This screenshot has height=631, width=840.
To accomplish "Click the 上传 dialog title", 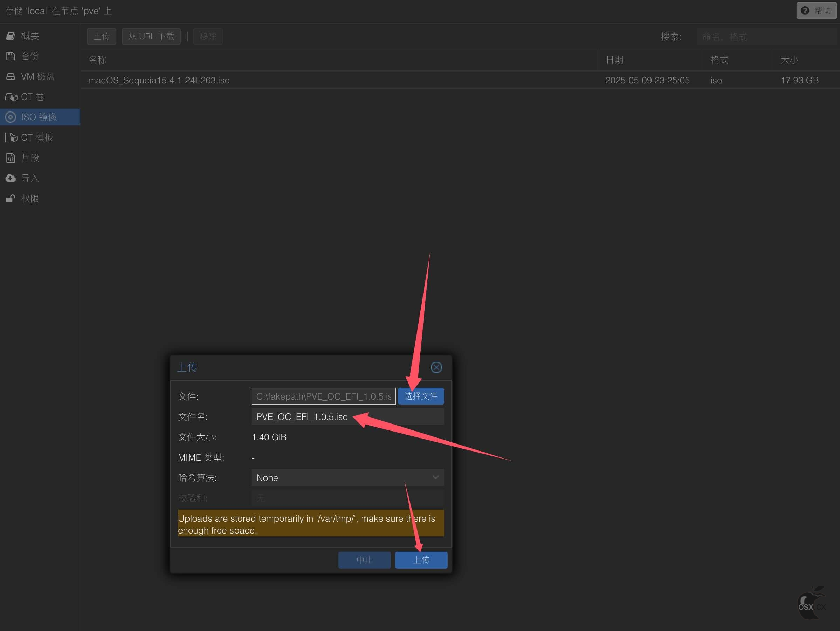I will click(x=187, y=367).
